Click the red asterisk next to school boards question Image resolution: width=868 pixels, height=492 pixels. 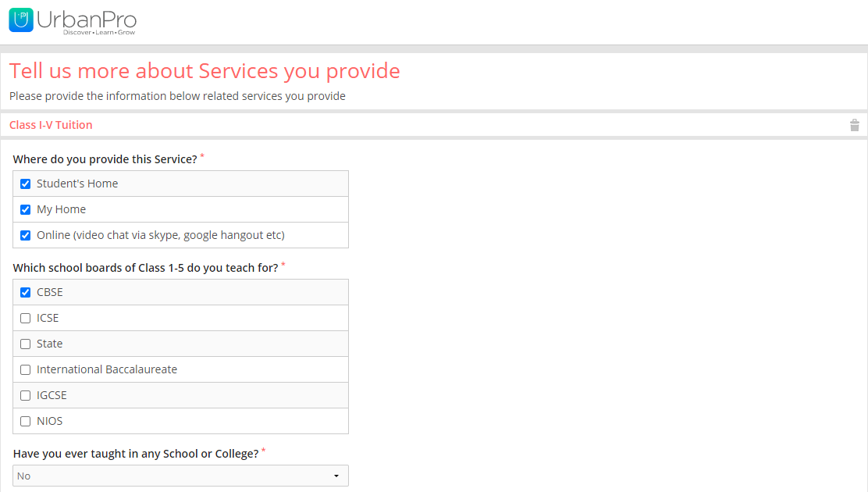pos(281,265)
